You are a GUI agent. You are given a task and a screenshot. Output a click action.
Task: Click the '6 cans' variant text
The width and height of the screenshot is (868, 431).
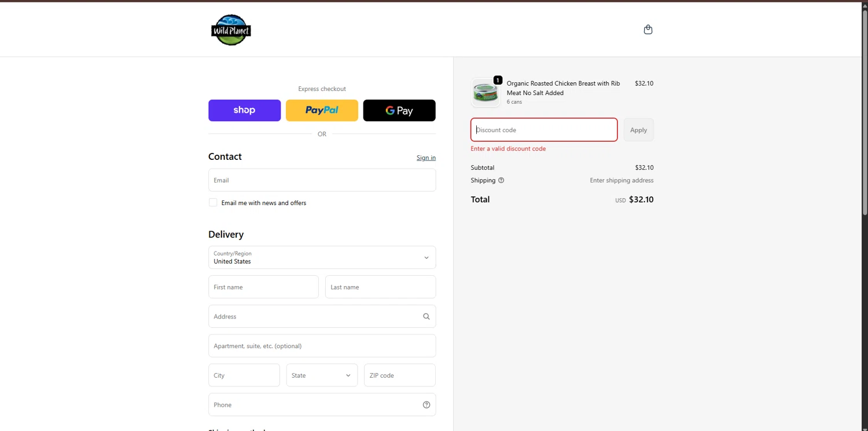point(514,102)
